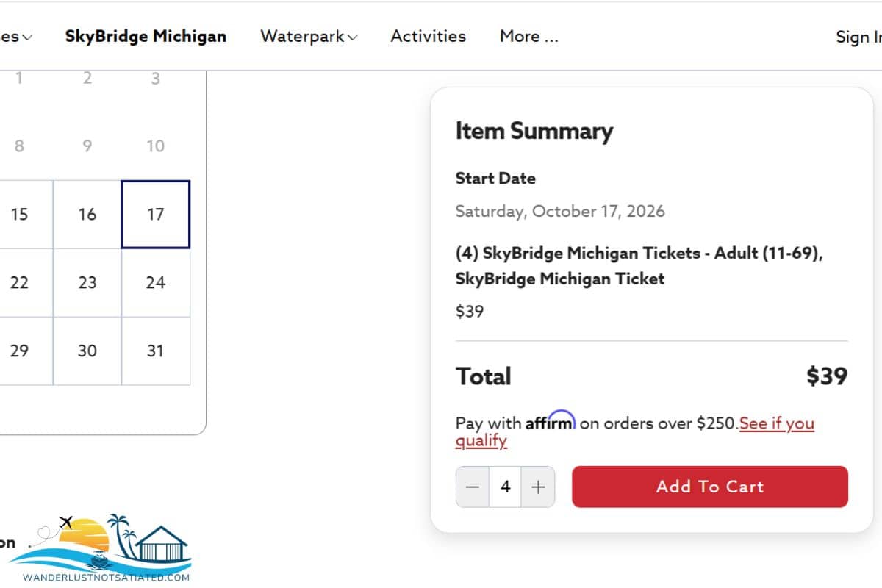Open the More ... menu
Viewport: 882px width, 588px height.
(528, 36)
